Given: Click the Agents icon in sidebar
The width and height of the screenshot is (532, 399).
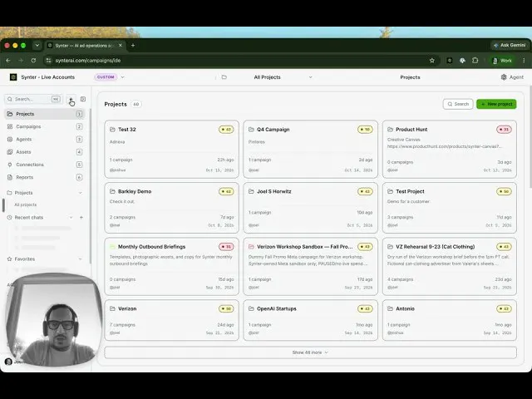Looking at the screenshot, I should coord(10,139).
